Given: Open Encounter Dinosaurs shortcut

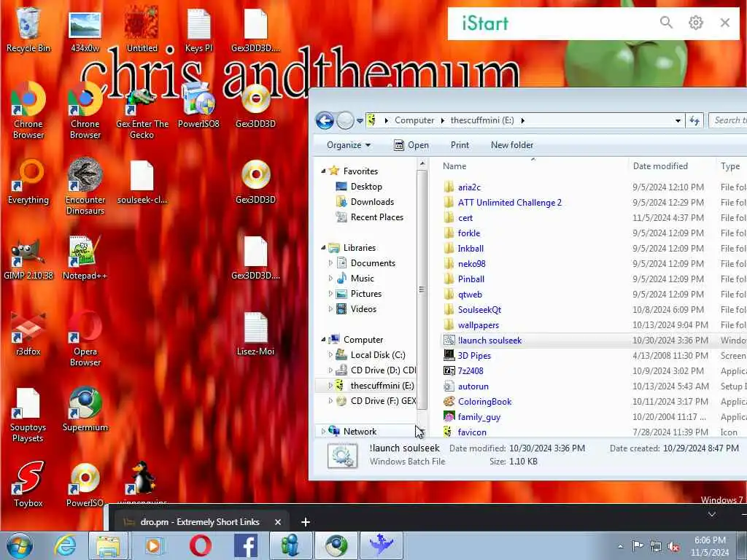Looking at the screenshot, I should coord(85,187).
